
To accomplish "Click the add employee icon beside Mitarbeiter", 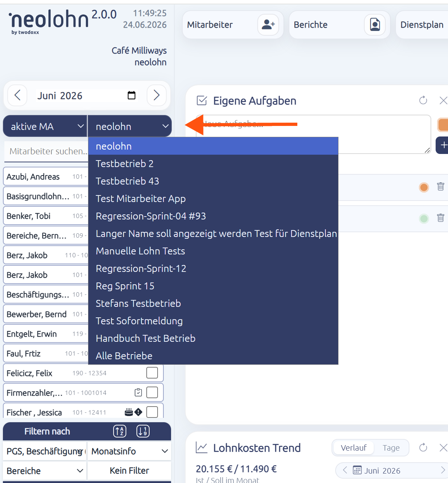I will [x=268, y=25].
